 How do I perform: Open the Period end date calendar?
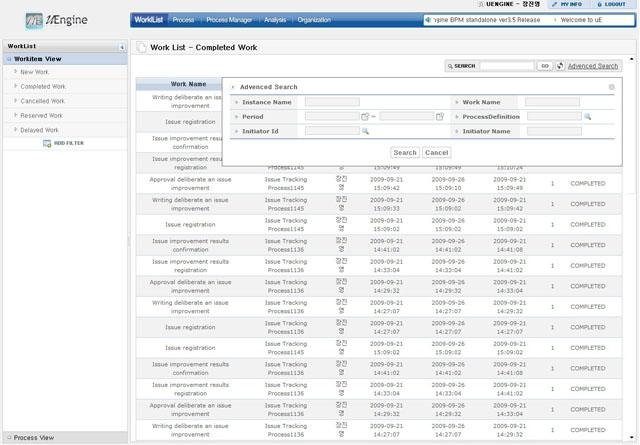tap(440, 117)
